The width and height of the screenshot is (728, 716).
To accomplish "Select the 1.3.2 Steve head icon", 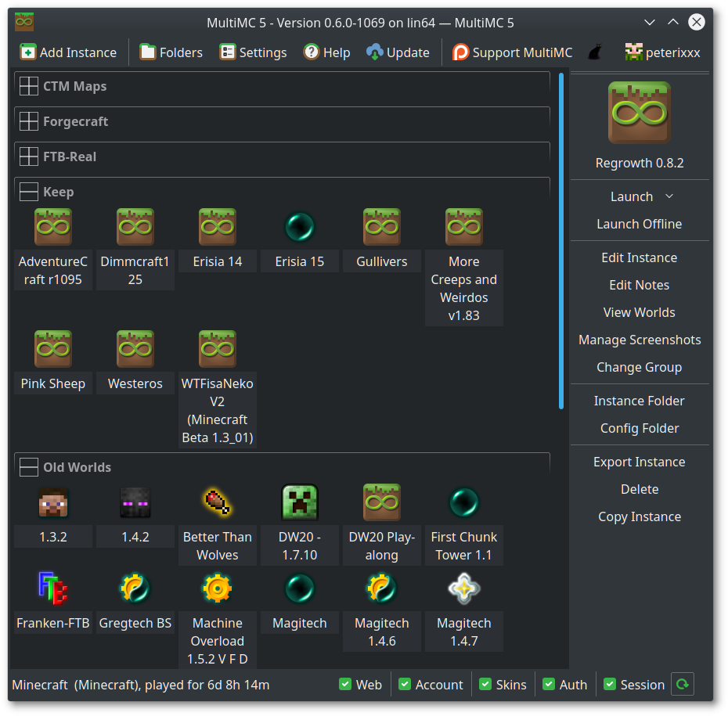I will click(53, 502).
